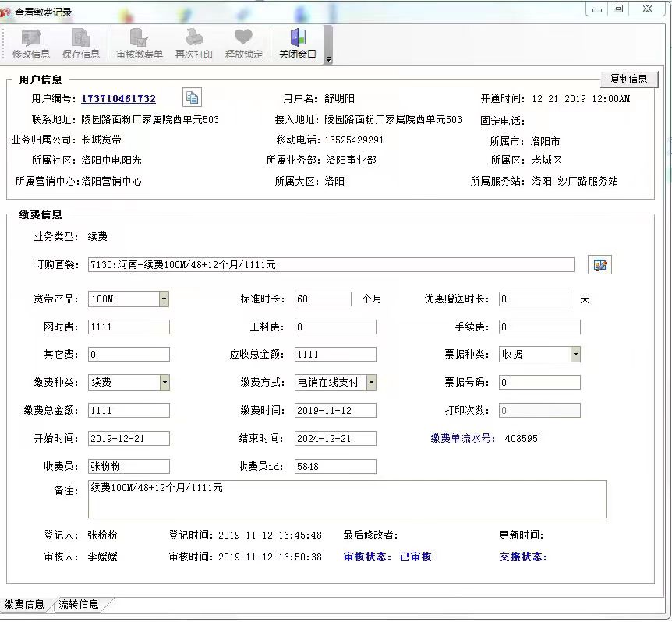
Task: Click the 审核缴费单 toolbar icon
Action: (140, 37)
